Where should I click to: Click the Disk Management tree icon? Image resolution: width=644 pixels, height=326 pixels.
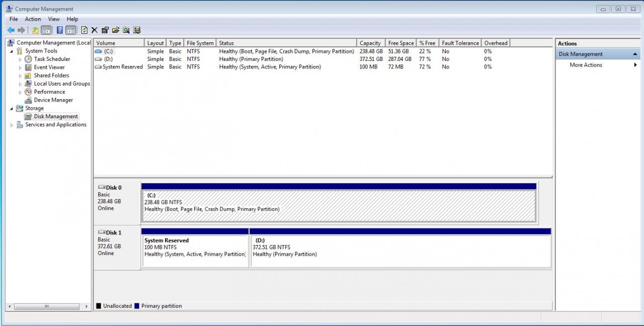point(28,117)
